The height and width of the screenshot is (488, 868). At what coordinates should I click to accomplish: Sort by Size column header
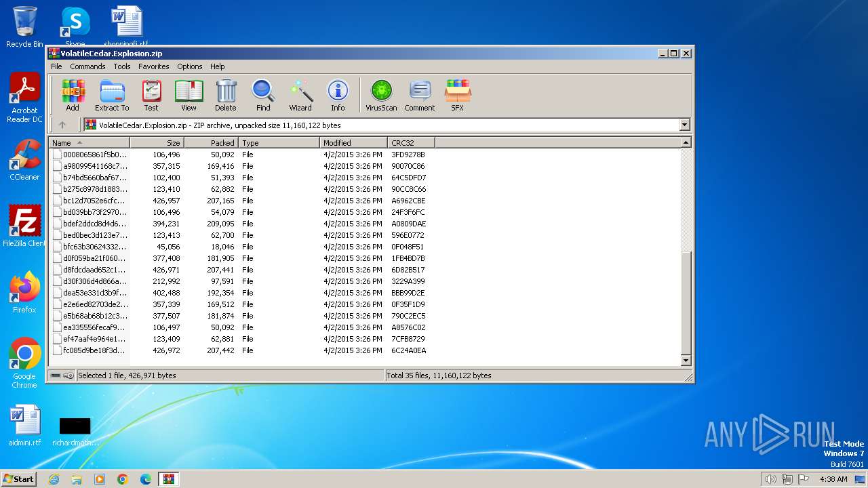tap(157, 142)
